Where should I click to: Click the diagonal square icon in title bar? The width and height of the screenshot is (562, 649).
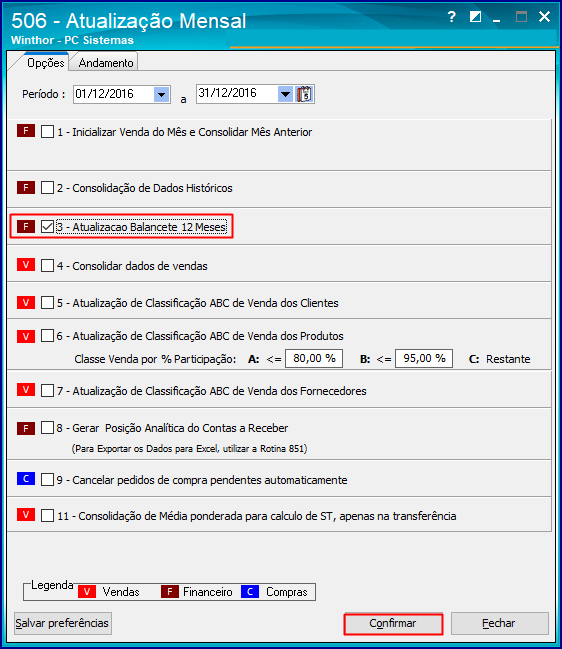click(x=476, y=17)
